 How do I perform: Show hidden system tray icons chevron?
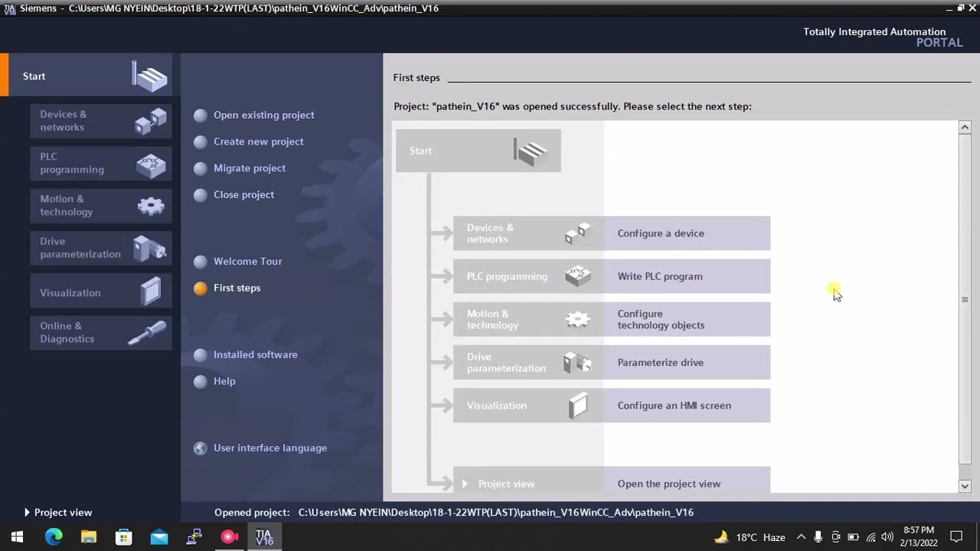[801, 537]
